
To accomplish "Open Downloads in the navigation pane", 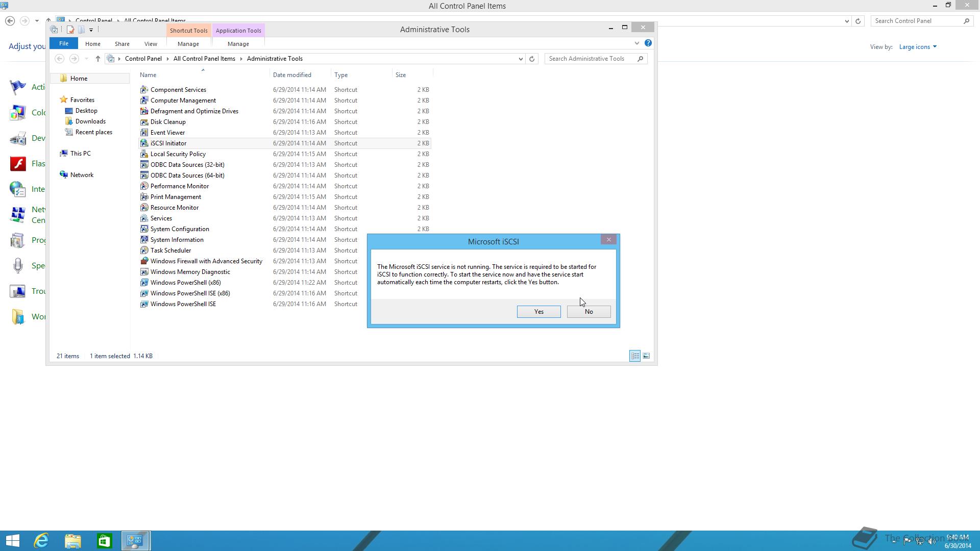I will pyautogui.click(x=90, y=121).
